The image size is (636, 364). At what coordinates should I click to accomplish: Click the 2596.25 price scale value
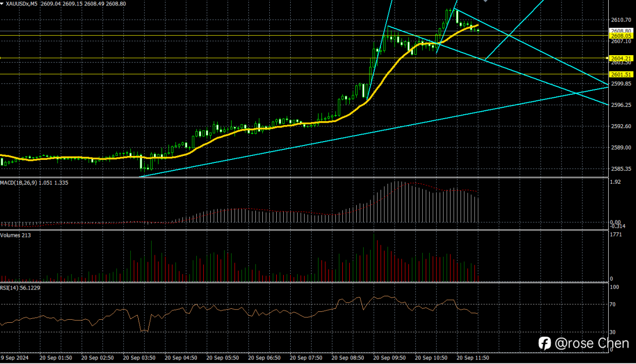621,105
